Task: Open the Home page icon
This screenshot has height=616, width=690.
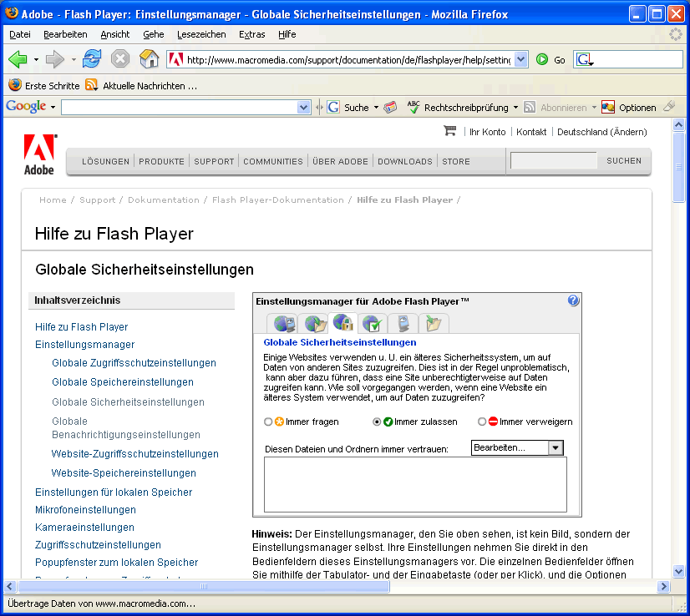Action: point(150,59)
